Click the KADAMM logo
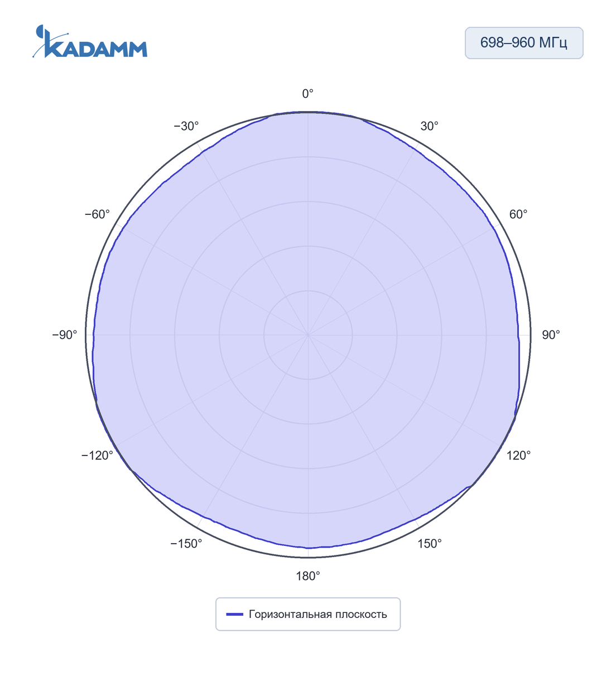 pos(90,41)
